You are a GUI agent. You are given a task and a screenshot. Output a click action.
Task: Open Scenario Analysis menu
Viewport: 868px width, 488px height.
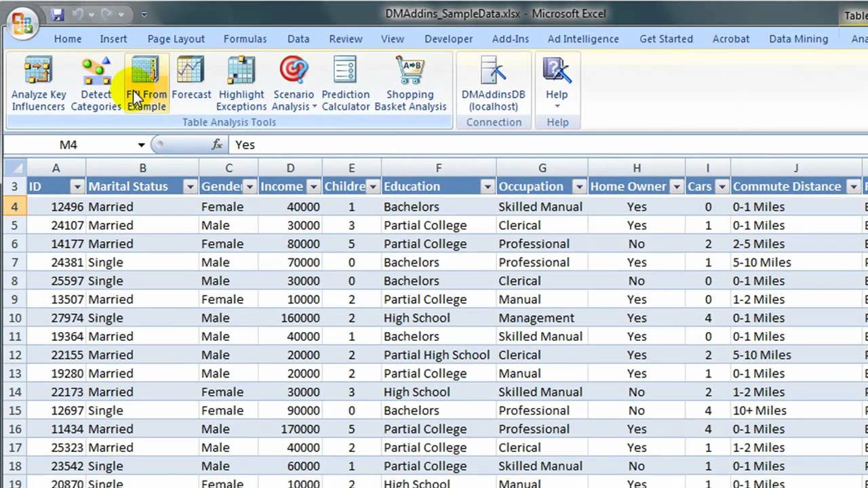click(294, 84)
